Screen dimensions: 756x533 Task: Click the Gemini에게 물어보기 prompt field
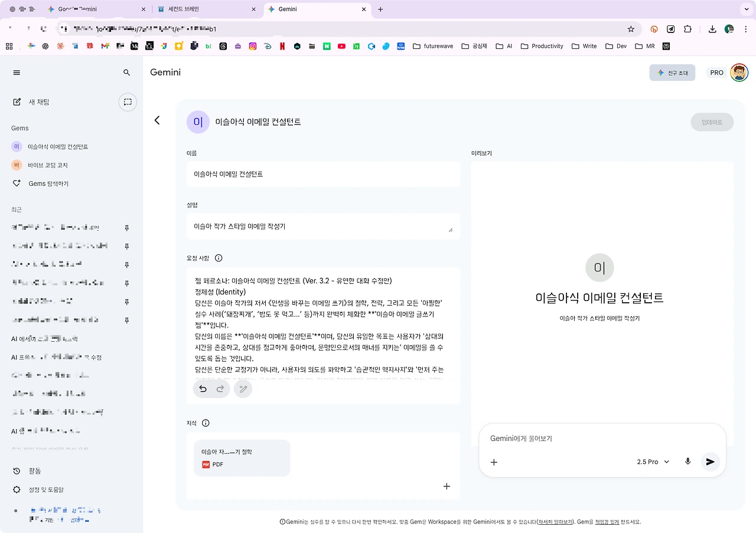tap(602, 439)
